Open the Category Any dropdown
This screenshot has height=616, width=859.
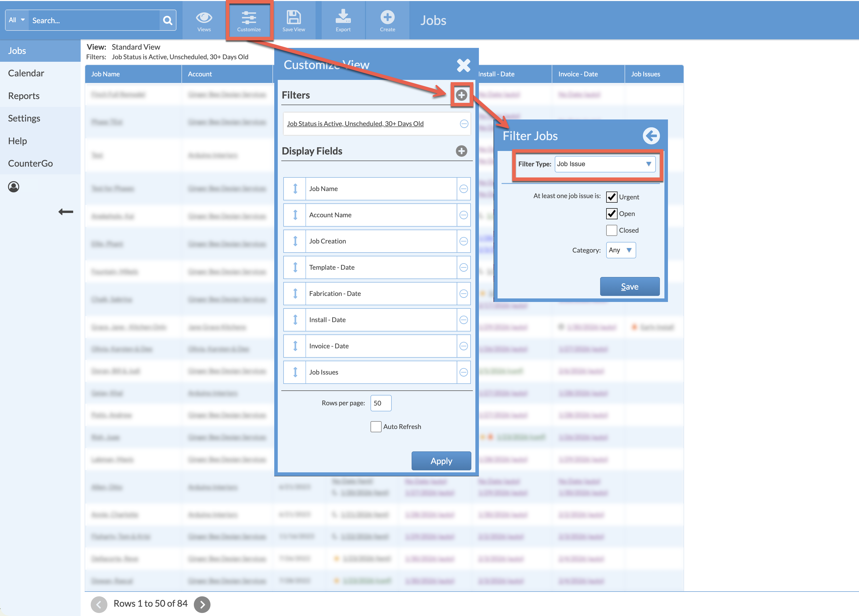coord(620,250)
